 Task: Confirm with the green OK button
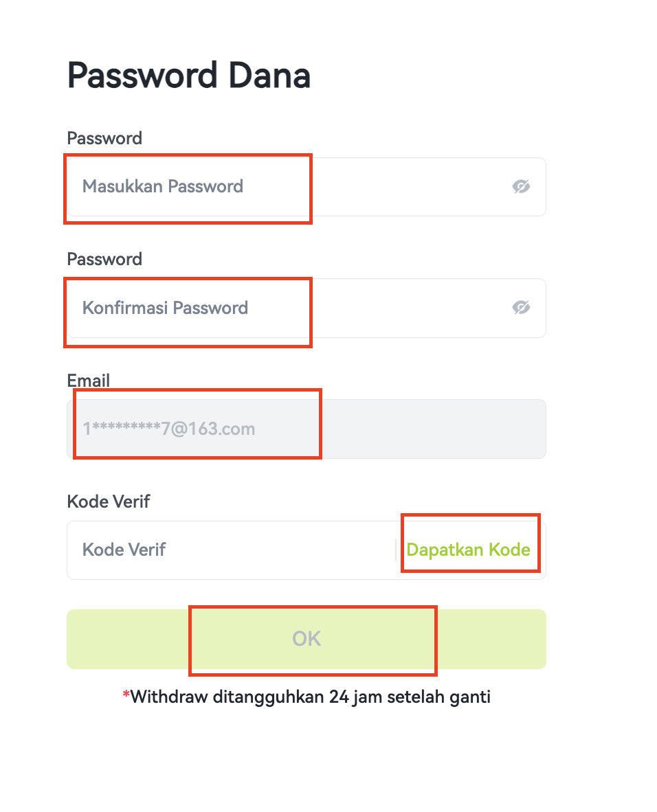(307, 639)
